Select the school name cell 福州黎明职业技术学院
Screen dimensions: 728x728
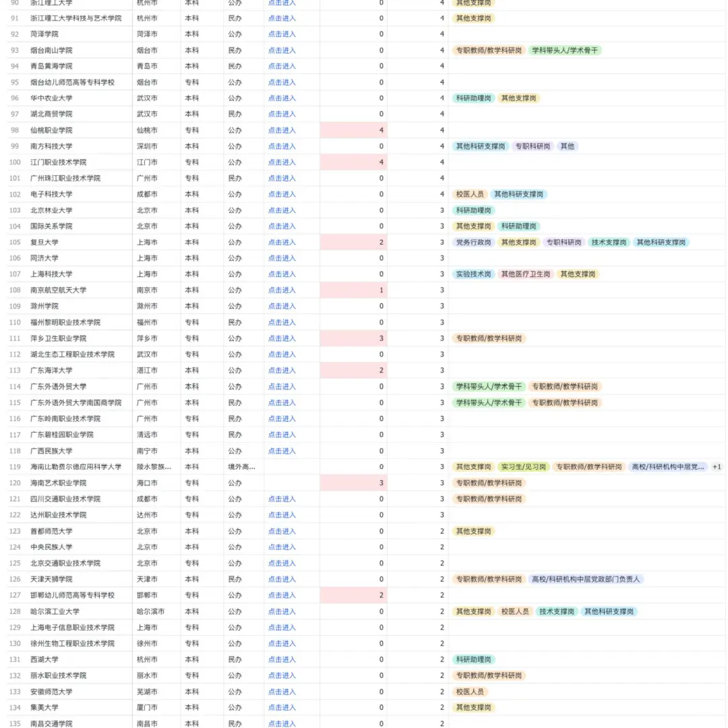pyautogui.click(x=79, y=322)
